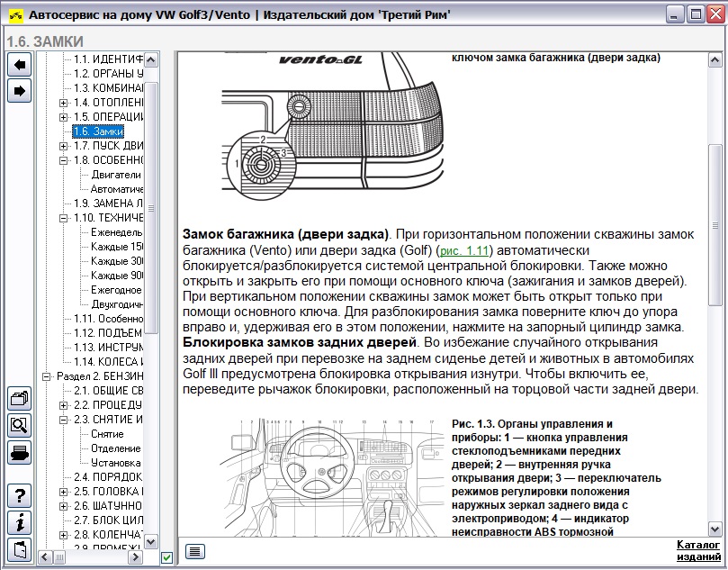728x570 pixels.
Task: Open the рис. 1.11 figure link
Action: click(464, 251)
